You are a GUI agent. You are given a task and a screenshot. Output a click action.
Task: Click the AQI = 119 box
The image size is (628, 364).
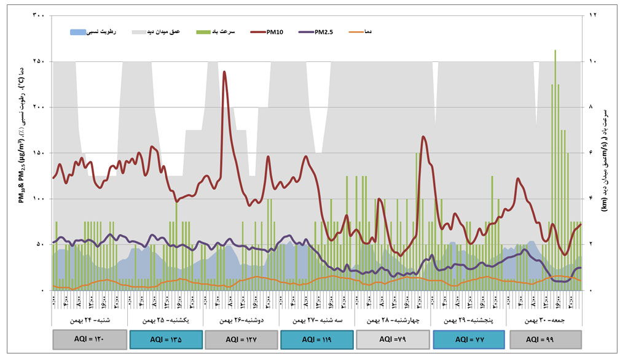pyautogui.click(x=316, y=339)
